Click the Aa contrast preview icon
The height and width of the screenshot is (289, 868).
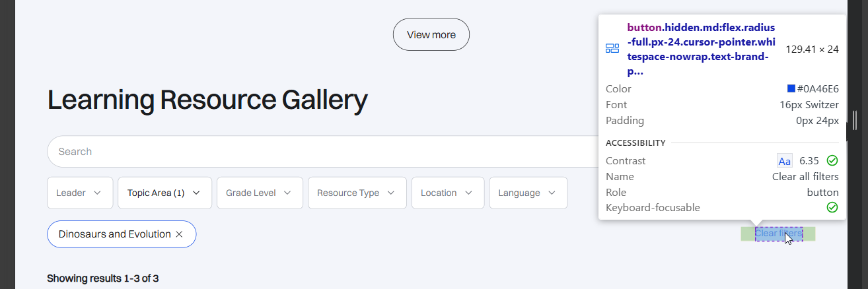coord(784,161)
